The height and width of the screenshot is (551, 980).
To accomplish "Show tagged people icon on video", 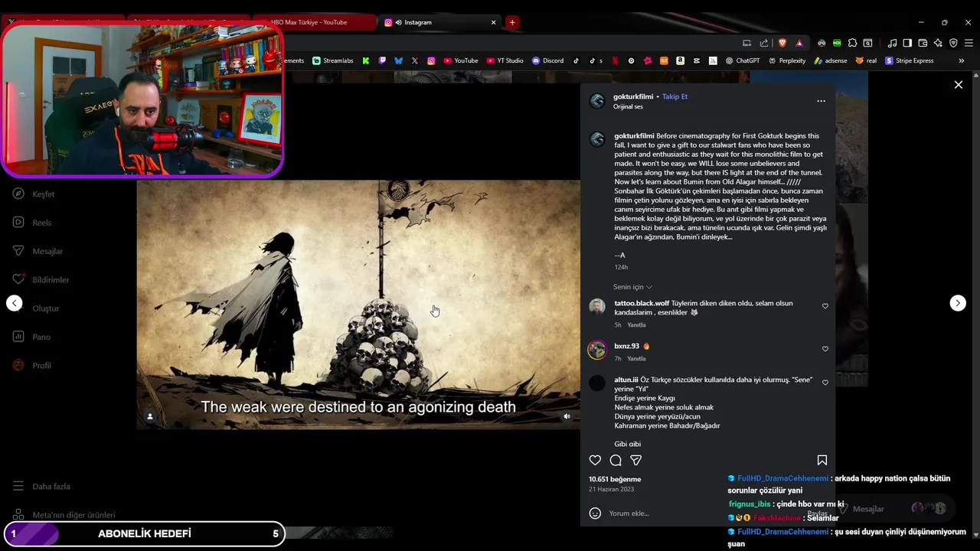I will (x=150, y=416).
